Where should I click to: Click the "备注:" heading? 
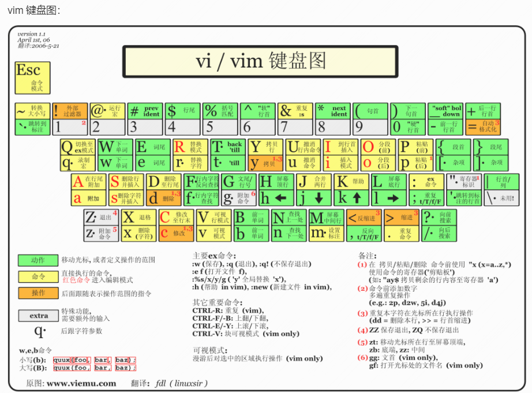(x=368, y=256)
